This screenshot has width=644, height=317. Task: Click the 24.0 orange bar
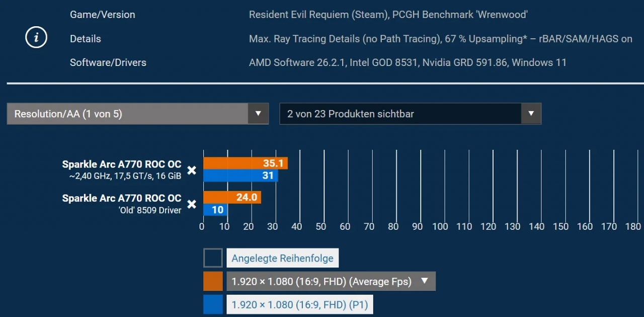232,197
